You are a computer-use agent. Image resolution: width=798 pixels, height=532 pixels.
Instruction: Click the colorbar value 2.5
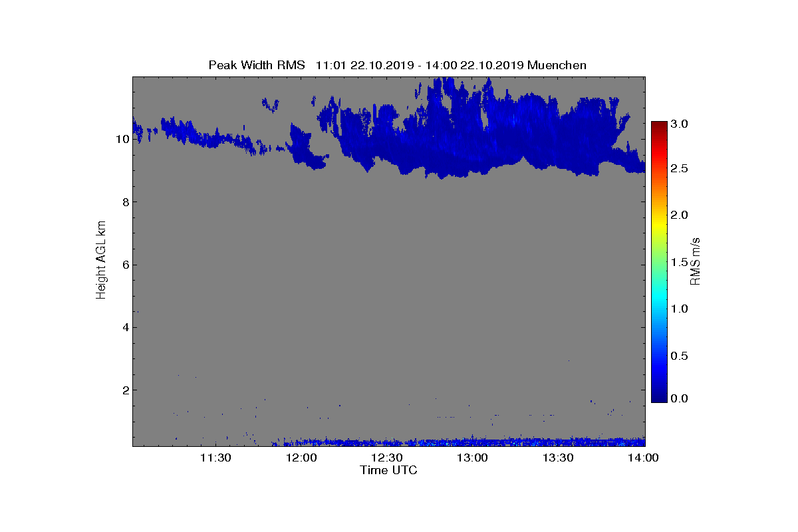[x=680, y=169]
